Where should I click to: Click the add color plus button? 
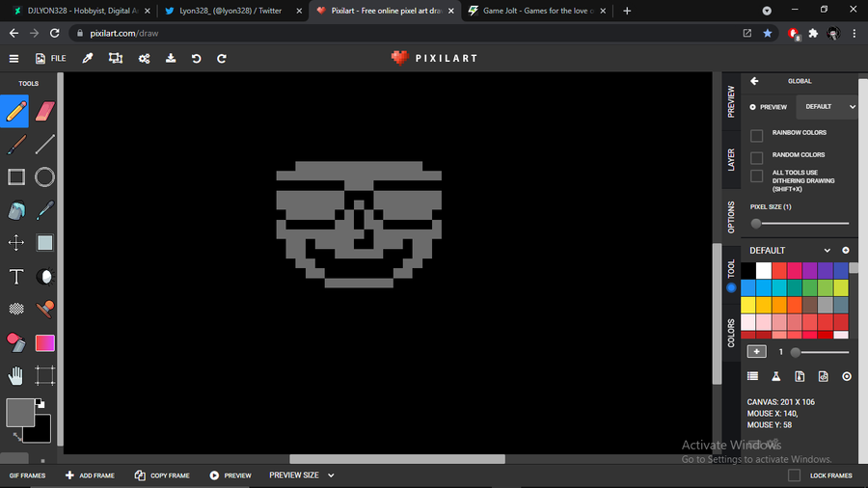click(756, 351)
